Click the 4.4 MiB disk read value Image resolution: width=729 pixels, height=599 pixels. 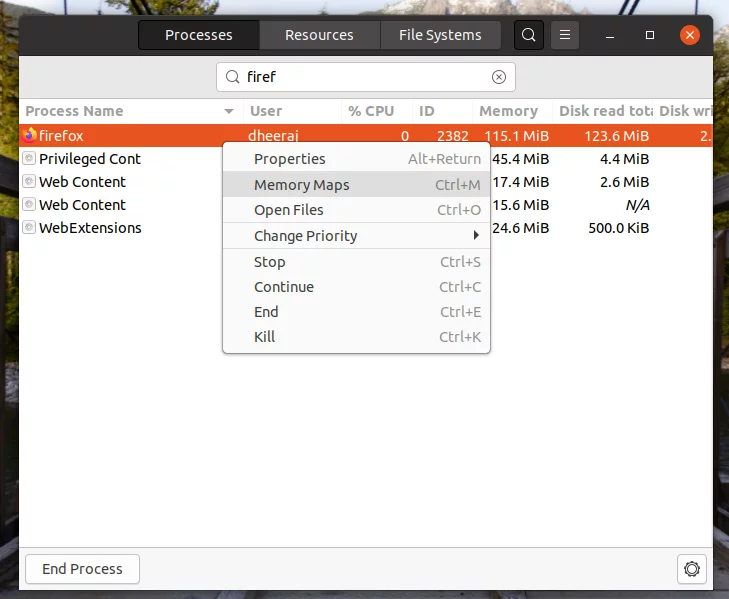(624, 159)
